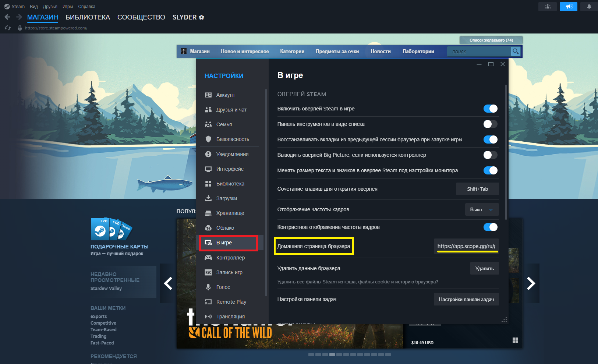Click the store search magnifier icon
Image resolution: width=598 pixels, height=364 pixels.
coord(516,52)
